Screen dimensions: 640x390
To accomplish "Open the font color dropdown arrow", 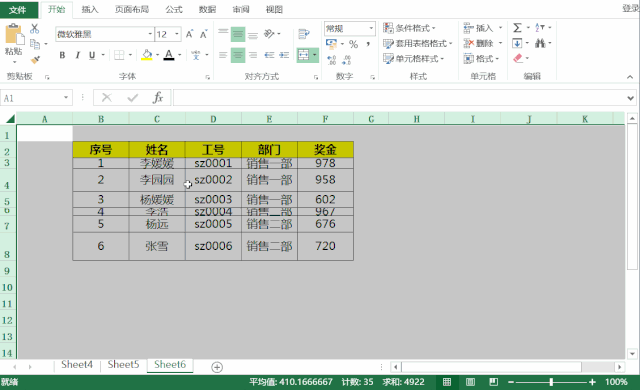I will click(180, 55).
